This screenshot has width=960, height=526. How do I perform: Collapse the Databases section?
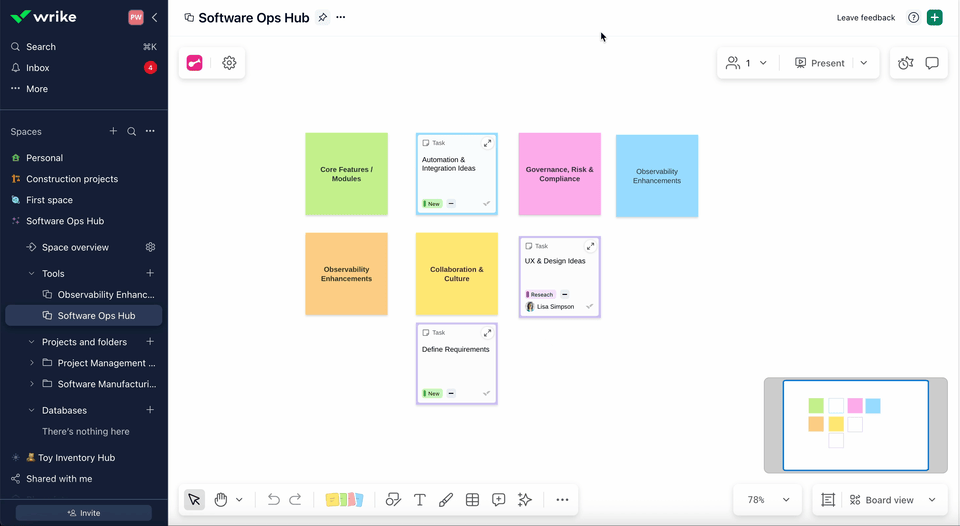(32, 410)
